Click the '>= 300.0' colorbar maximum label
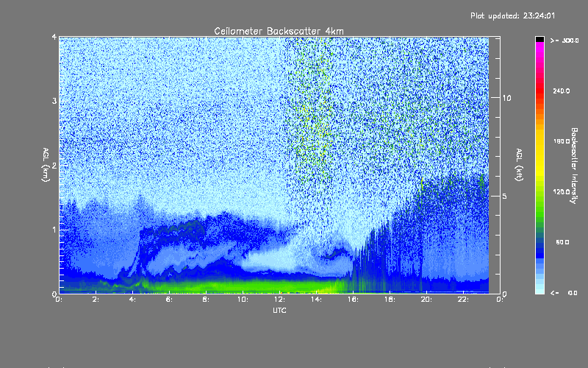 click(564, 40)
